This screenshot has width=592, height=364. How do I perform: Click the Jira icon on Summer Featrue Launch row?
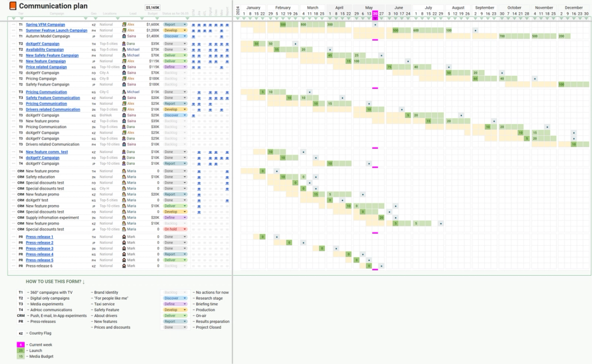tap(199, 30)
